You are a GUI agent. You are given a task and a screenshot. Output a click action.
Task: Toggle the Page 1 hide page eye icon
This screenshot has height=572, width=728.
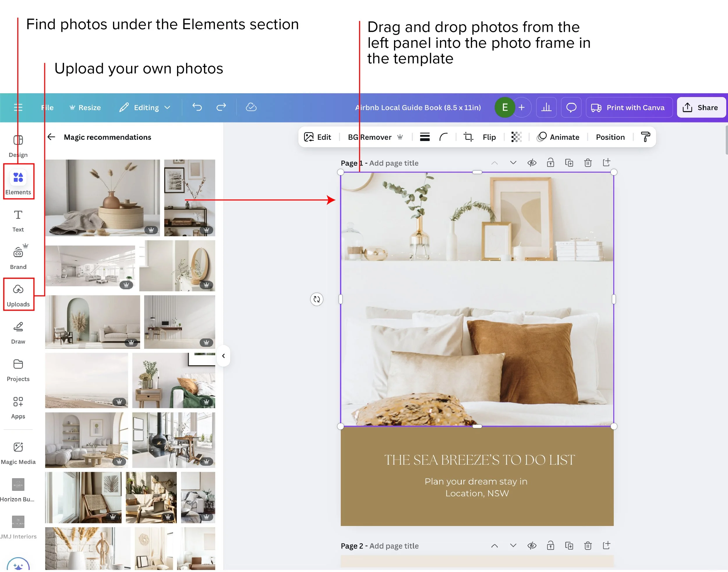point(532,163)
